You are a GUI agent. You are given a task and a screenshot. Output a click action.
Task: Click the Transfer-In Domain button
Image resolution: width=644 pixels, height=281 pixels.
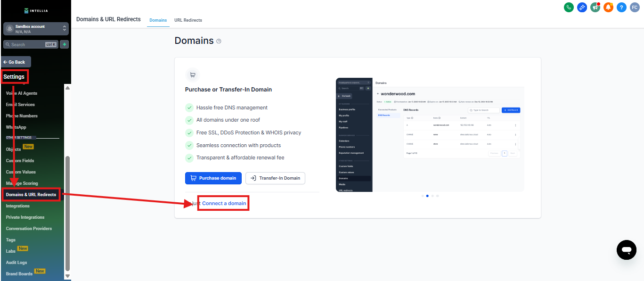275,178
